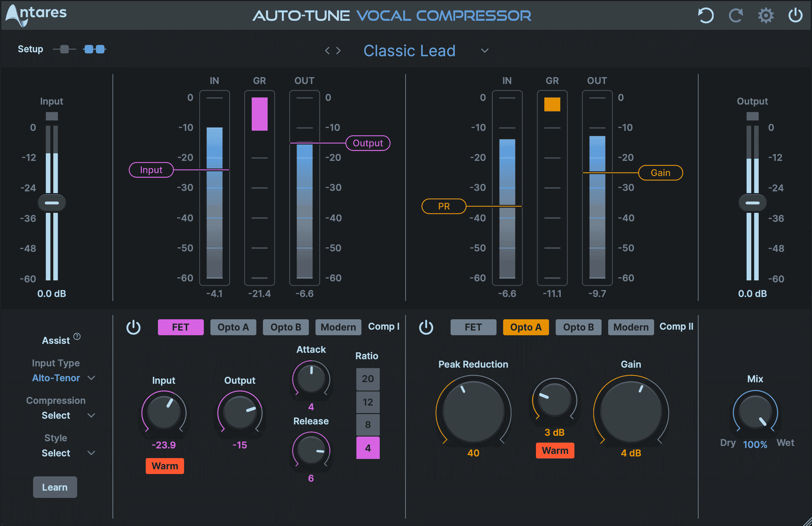
Task: Switch Setup to single-panel layout toggle
Action: [64, 49]
